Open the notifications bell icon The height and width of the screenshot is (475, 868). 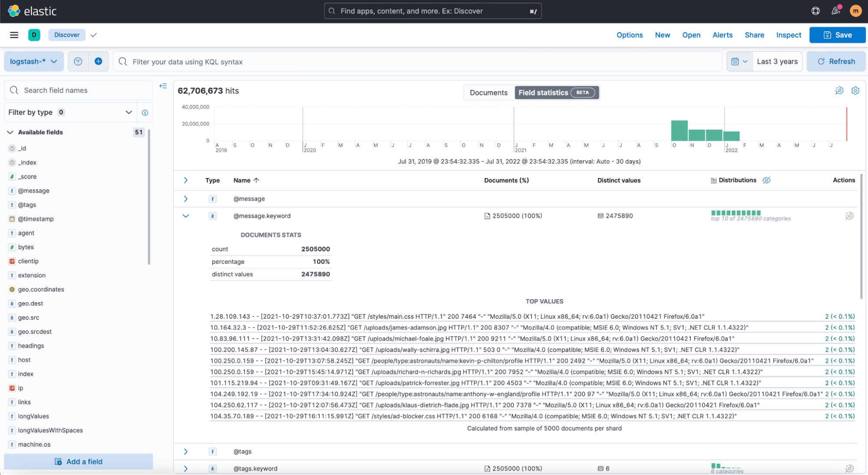tap(835, 11)
